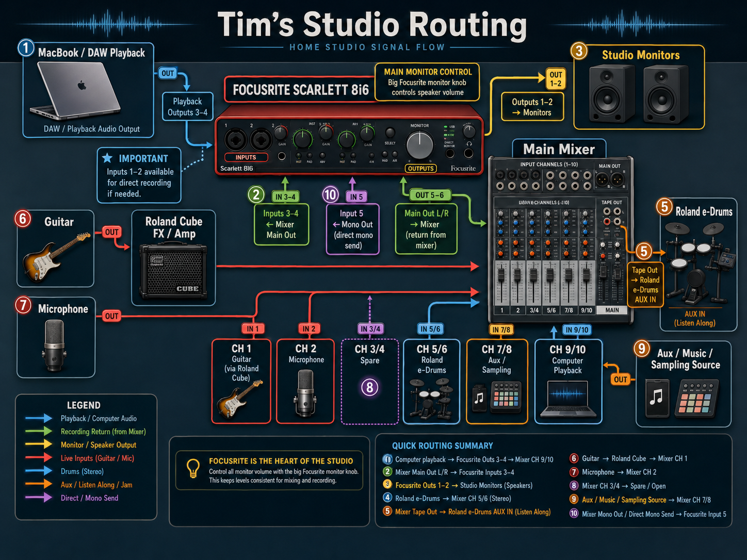The height and width of the screenshot is (560, 747).
Task: Click the laptop icon in the CH 9/10 card
Action: pos(567,399)
